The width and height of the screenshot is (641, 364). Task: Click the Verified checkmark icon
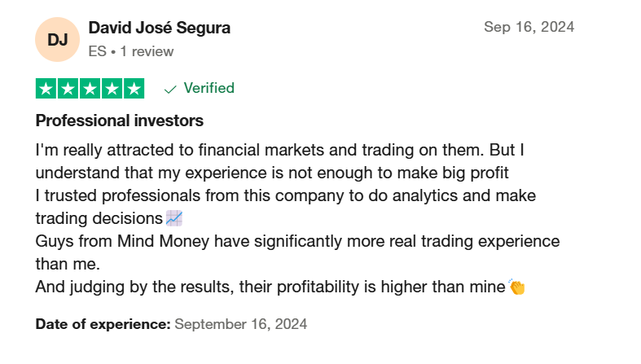(x=170, y=89)
